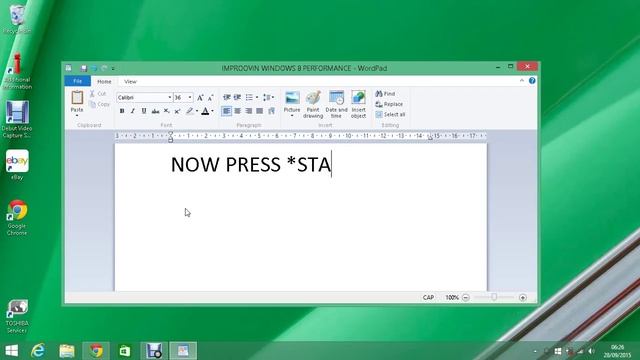Click the zoom slider handle
This screenshot has height=360, width=640.
[494, 297]
